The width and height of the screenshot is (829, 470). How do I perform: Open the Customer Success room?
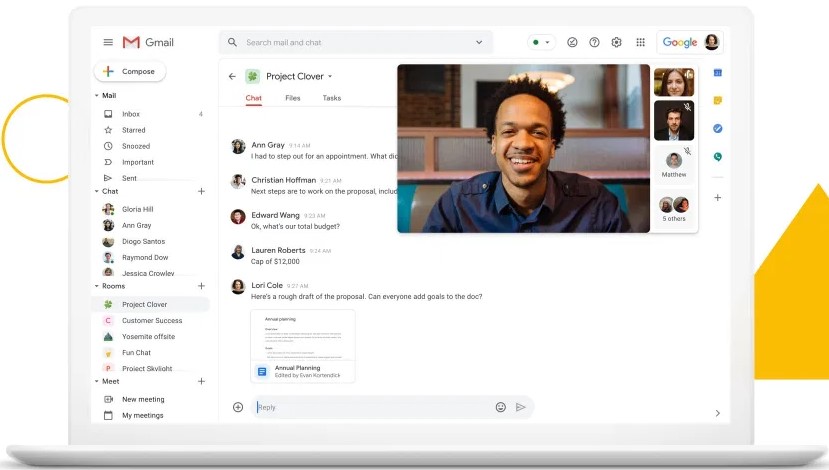(x=152, y=320)
